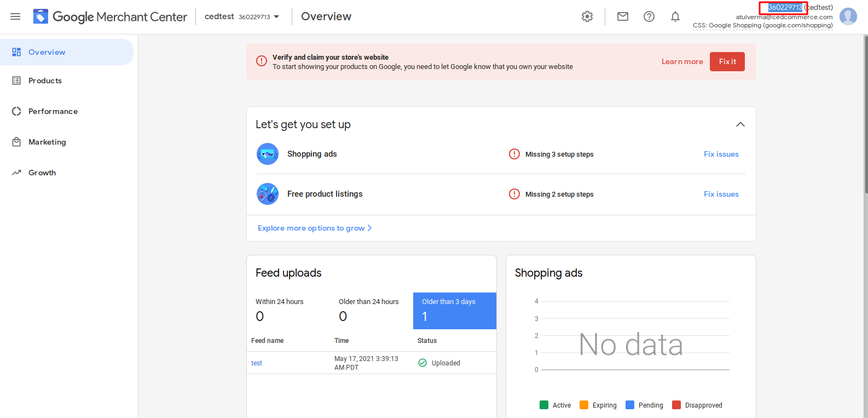The height and width of the screenshot is (418, 868).
Task: Click Fix issues for Shopping ads
Action: (x=721, y=154)
